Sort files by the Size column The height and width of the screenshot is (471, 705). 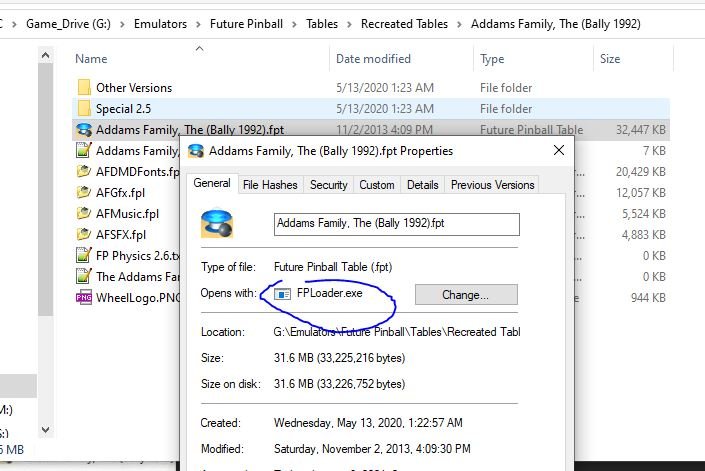point(610,59)
